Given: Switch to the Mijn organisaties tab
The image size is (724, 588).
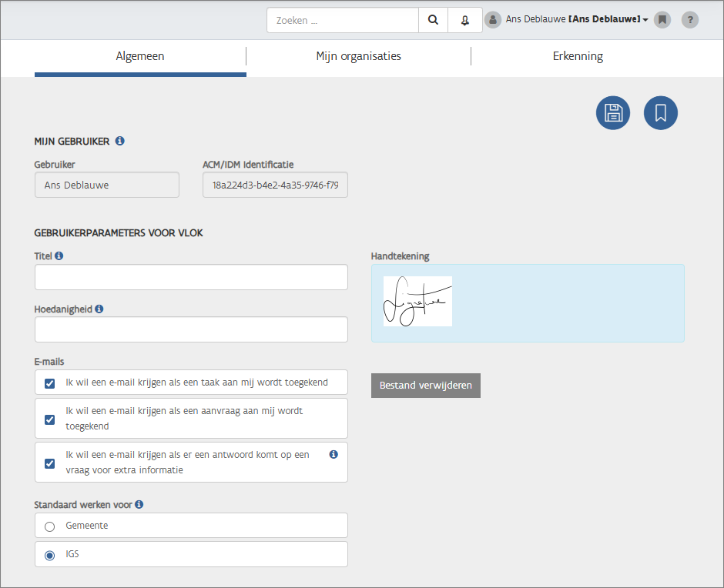Looking at the screenshot, I should 358,56.
